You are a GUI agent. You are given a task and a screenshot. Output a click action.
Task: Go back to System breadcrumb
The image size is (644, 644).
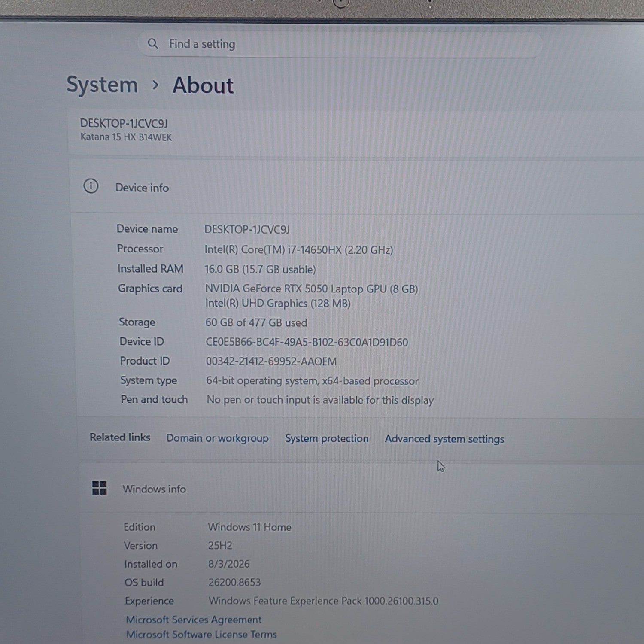click(x=102, y=85)
